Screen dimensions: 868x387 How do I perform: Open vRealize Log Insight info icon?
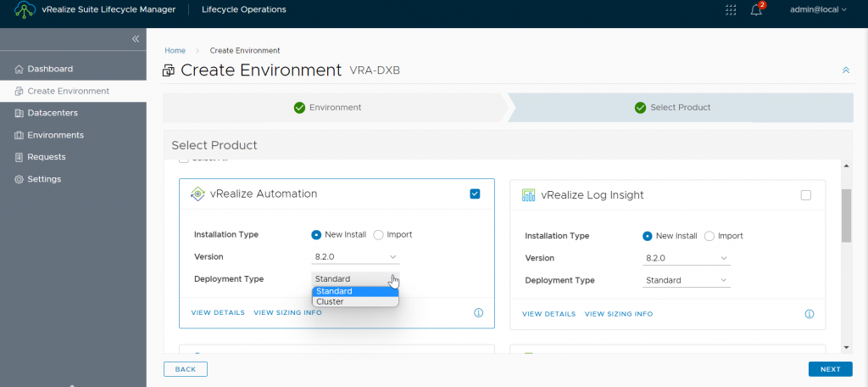[x=810, y=314]
